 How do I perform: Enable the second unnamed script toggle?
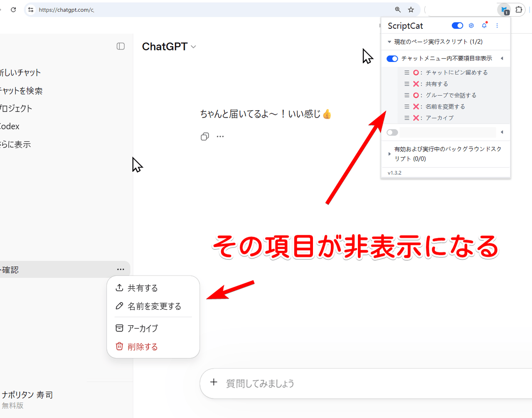(392, 133)
